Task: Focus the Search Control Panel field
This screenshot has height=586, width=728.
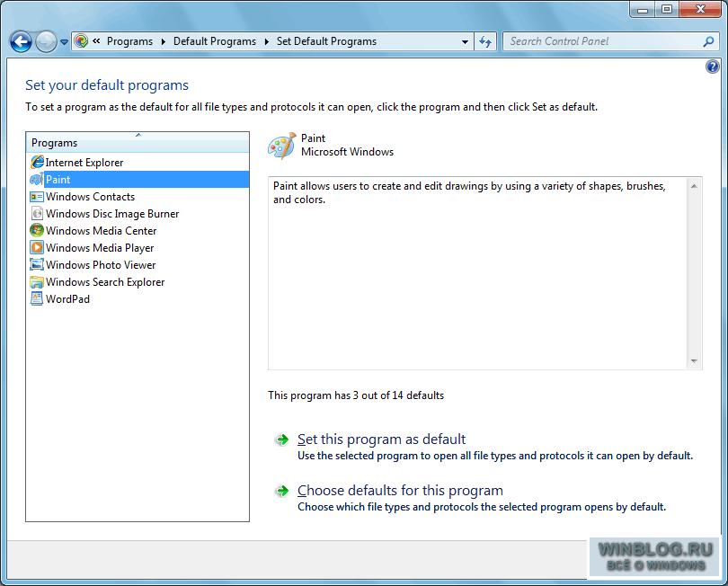Action: tap(604, 41)
